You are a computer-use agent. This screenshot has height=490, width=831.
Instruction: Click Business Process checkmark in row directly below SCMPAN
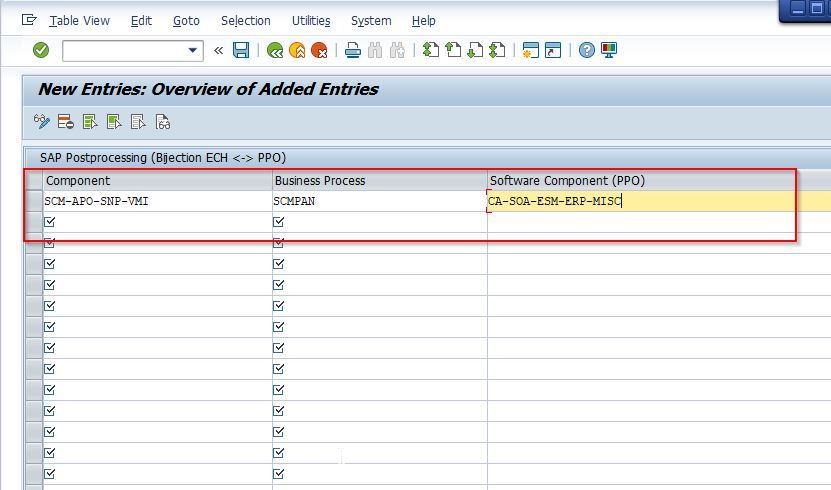[x=279, y=222]
